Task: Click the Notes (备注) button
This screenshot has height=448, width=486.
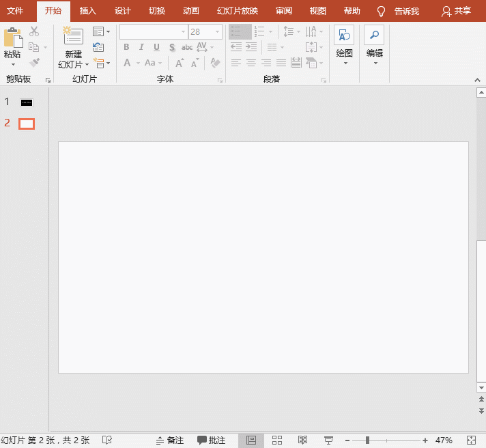Action: (x=170, y=440)
